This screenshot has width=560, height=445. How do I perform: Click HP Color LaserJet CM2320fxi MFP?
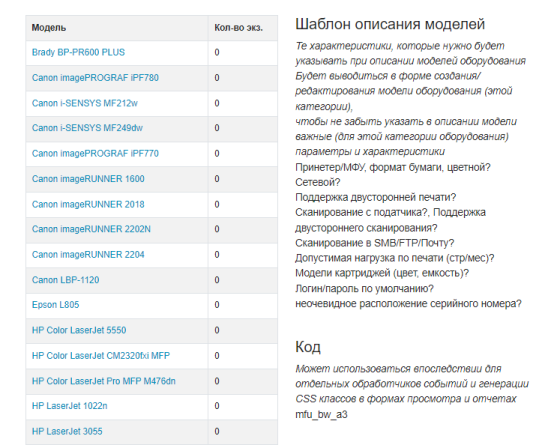(x=101, y=356)
